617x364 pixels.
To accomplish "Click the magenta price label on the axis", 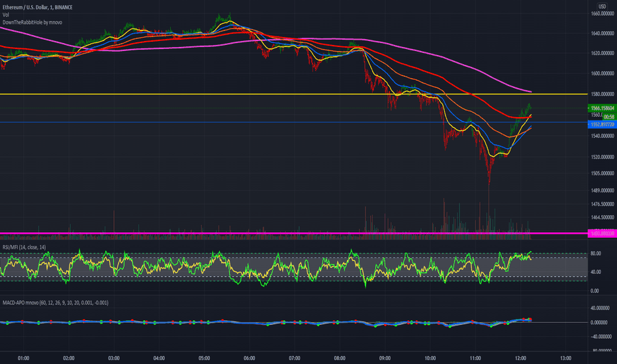I will click(602, 234).
